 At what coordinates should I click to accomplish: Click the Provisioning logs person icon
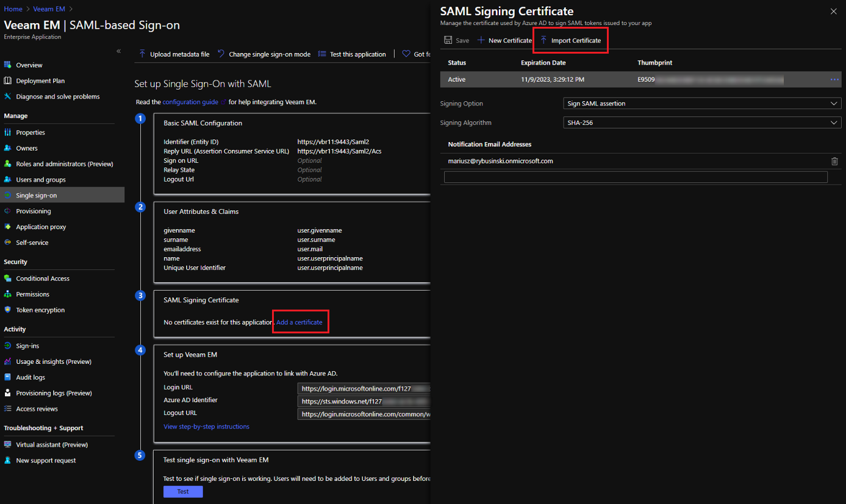8,393
